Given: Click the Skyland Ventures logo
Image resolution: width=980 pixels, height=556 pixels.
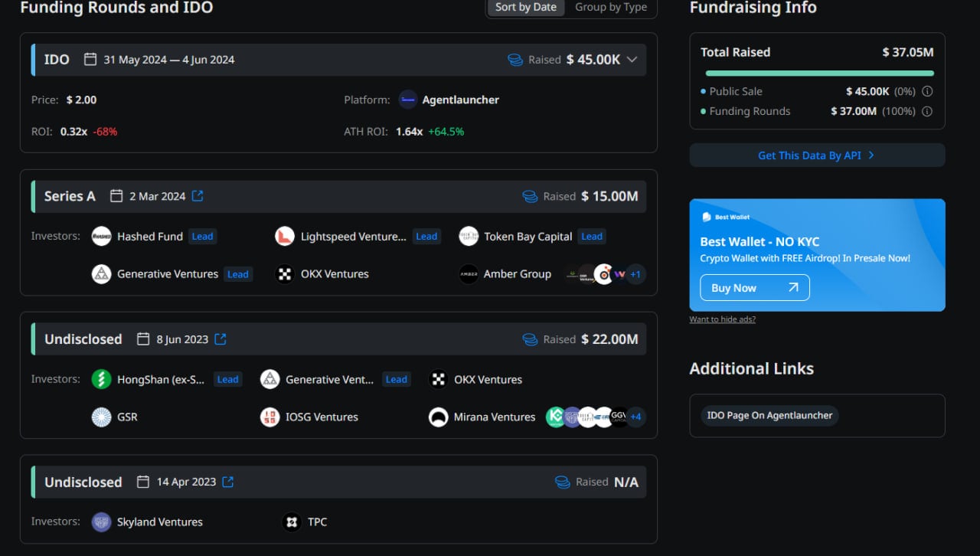Looking at the screenshot, I should pyautogui.click(x=101, y=522).
